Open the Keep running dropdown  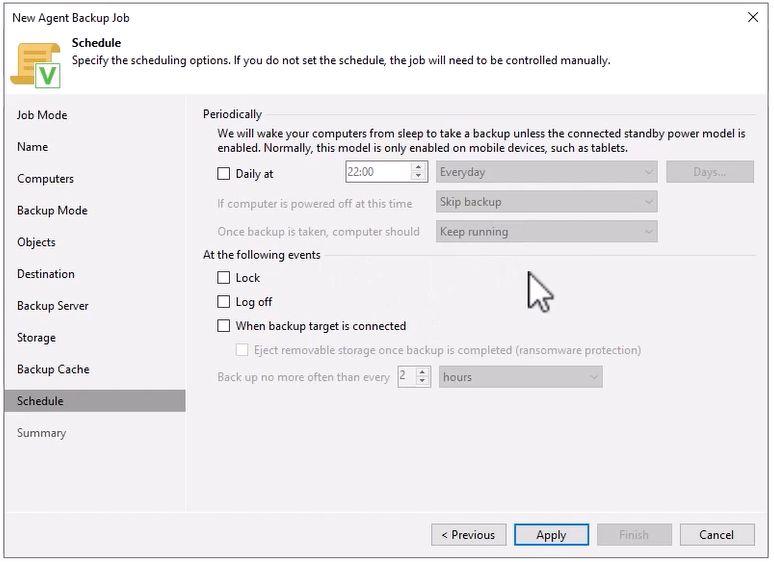[547, 232]
